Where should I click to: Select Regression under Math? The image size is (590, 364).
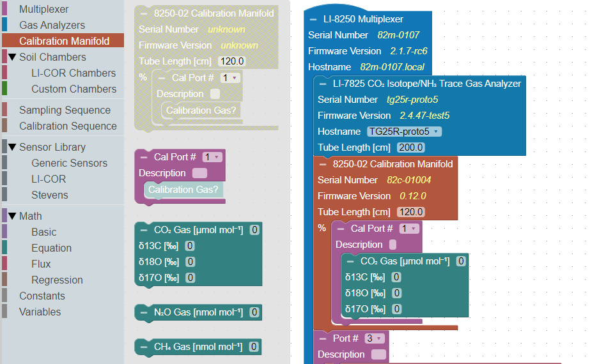pos(57,280)
